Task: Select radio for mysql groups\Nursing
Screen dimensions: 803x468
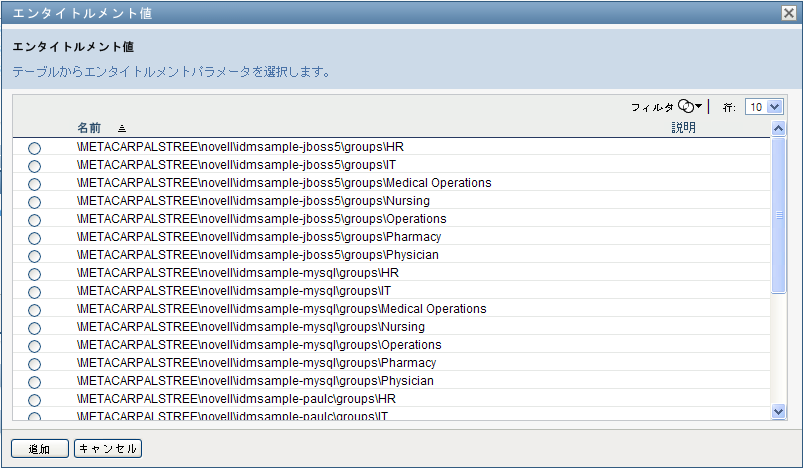Action: (x=35, y=328)
